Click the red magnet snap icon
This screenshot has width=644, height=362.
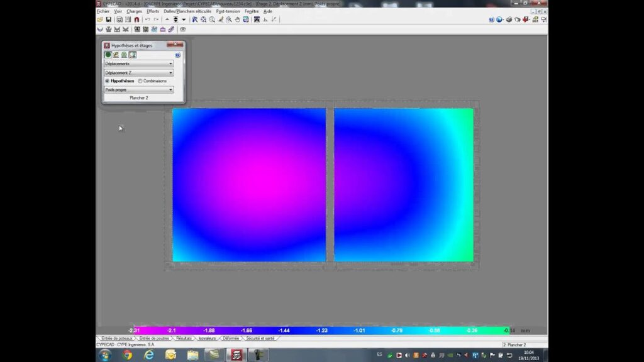136,19
